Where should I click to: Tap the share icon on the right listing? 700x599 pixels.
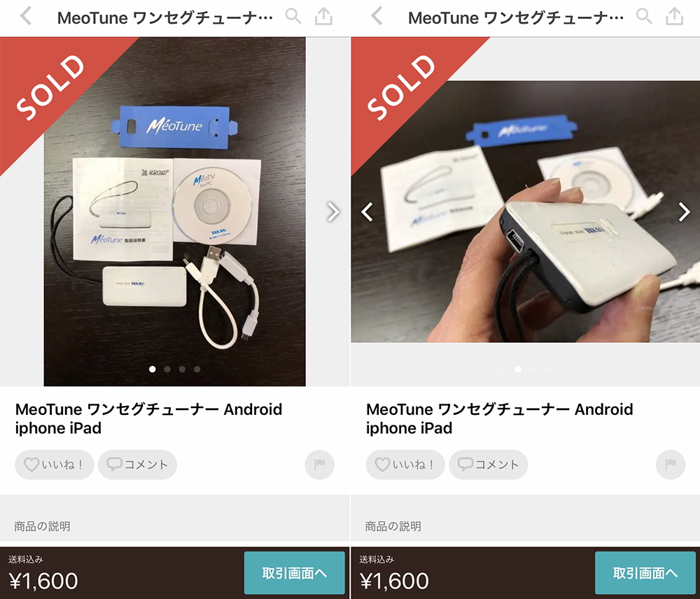(x=675, y=16)
